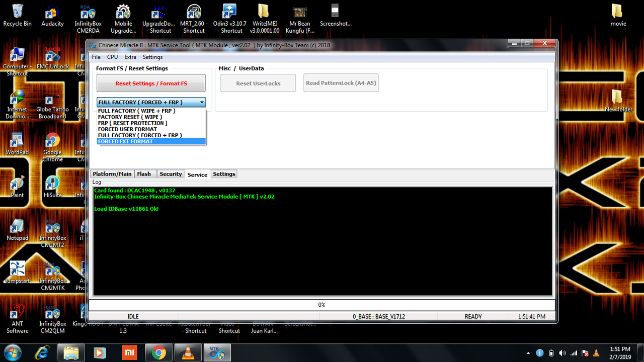The height and width of the screenshot is (362, 644).
Task: Open VLC media player from taskbar
Action: tap(188, 352)
